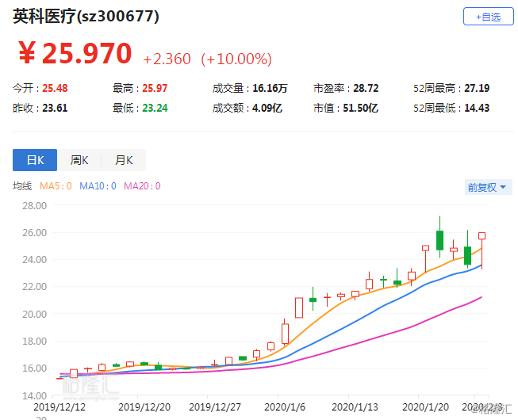Click the 52-week high value 27.19
Screen dimensions: 518x420
(477, 88)
